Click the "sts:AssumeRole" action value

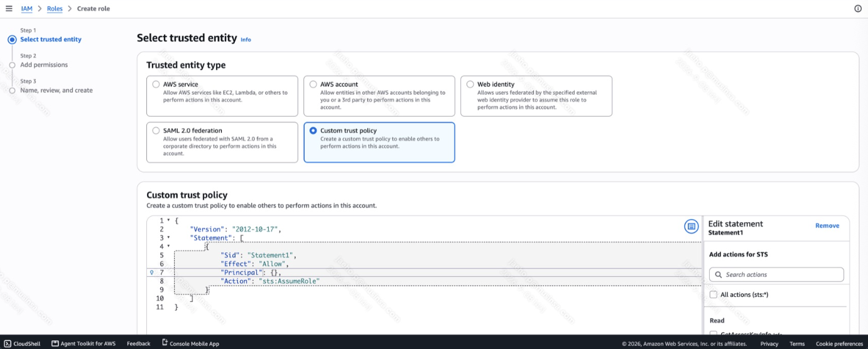[289, 281]
